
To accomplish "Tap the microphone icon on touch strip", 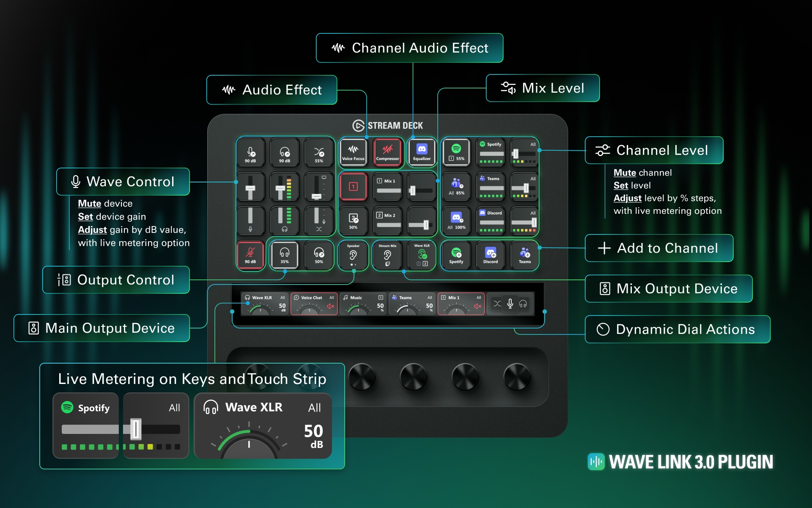I will (510, 304).
